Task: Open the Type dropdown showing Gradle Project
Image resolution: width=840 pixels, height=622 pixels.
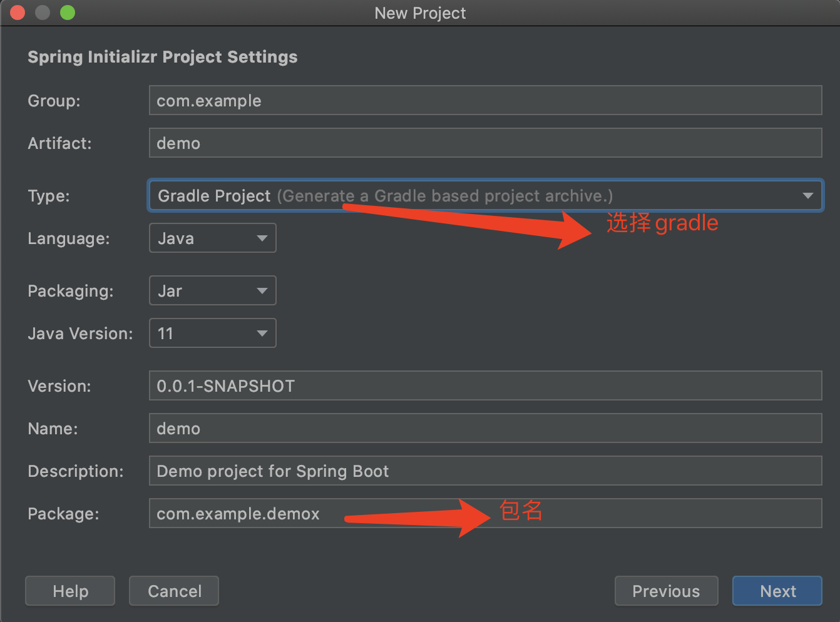Action: tap(485, 196)
